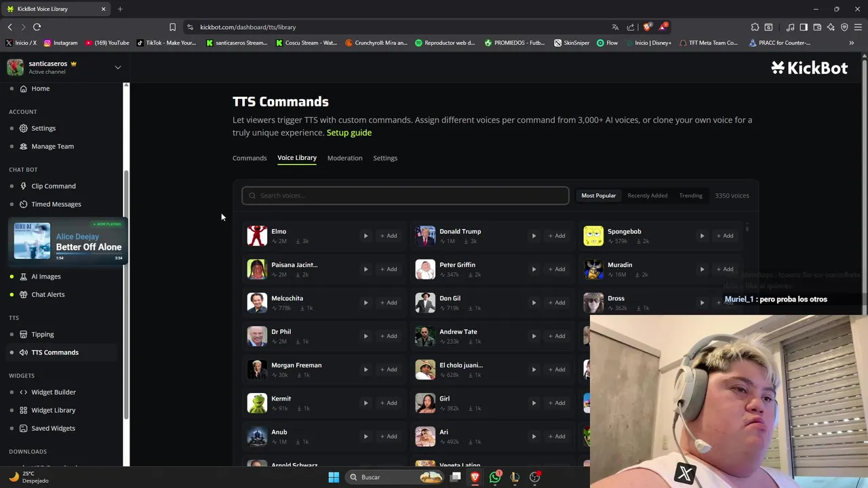
Task: Sort voices by Trending
Action: click(691, 195)
